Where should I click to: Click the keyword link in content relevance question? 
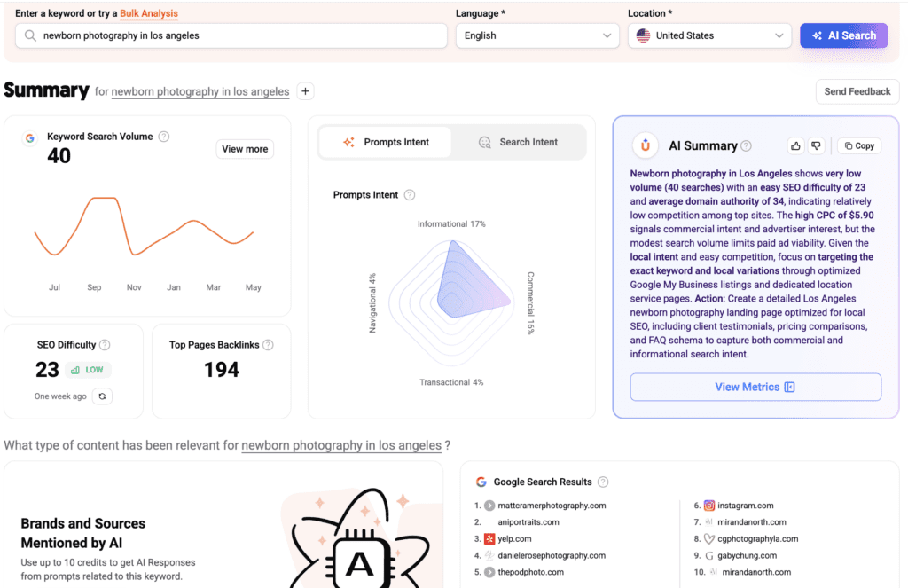click(x=341, y=445)
